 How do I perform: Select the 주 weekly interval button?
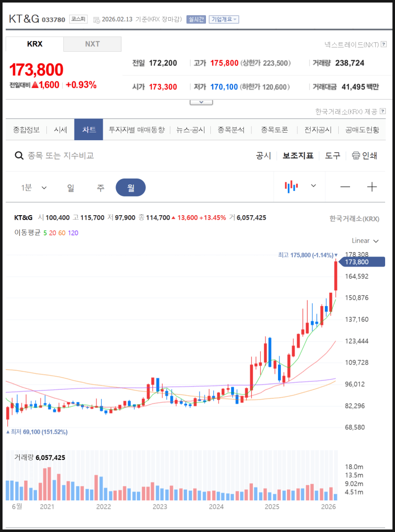tap(100, 188)
